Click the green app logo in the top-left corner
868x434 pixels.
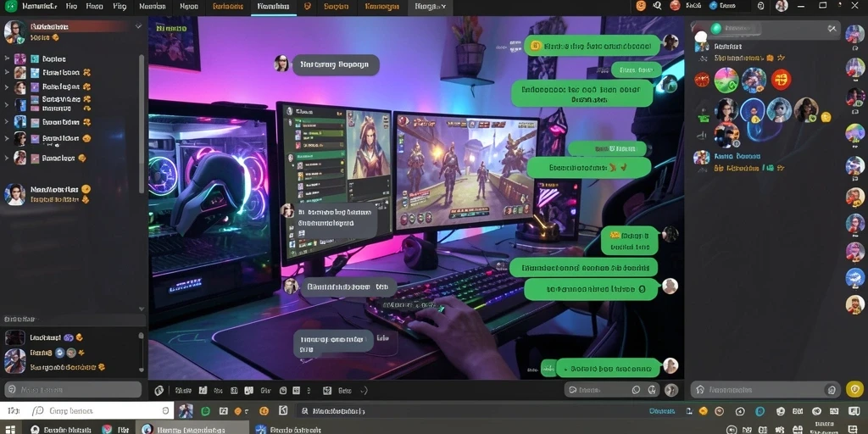10,7
